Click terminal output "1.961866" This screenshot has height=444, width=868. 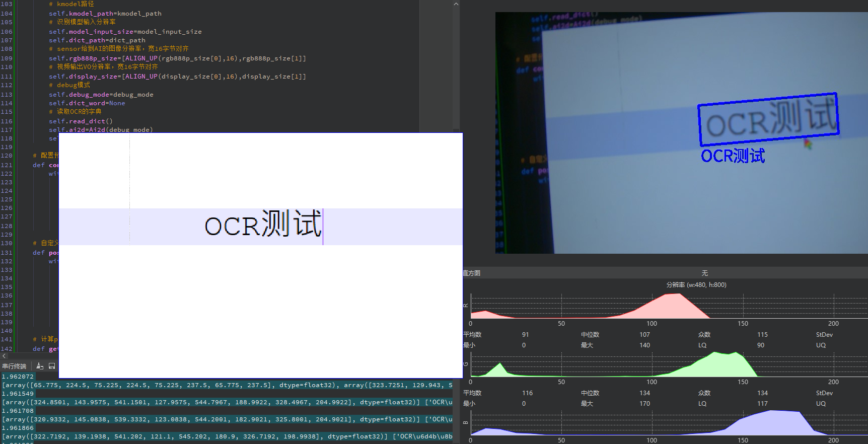(x=18, y=428)
